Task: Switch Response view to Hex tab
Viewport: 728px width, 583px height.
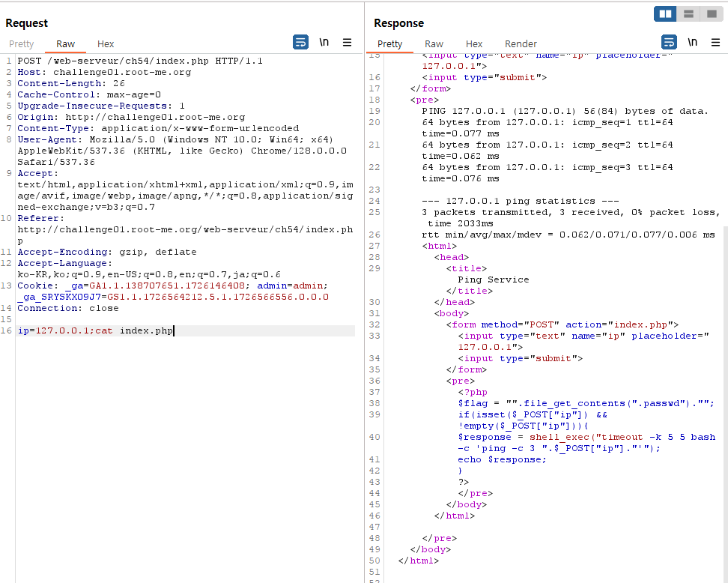Action: (474, 43)
